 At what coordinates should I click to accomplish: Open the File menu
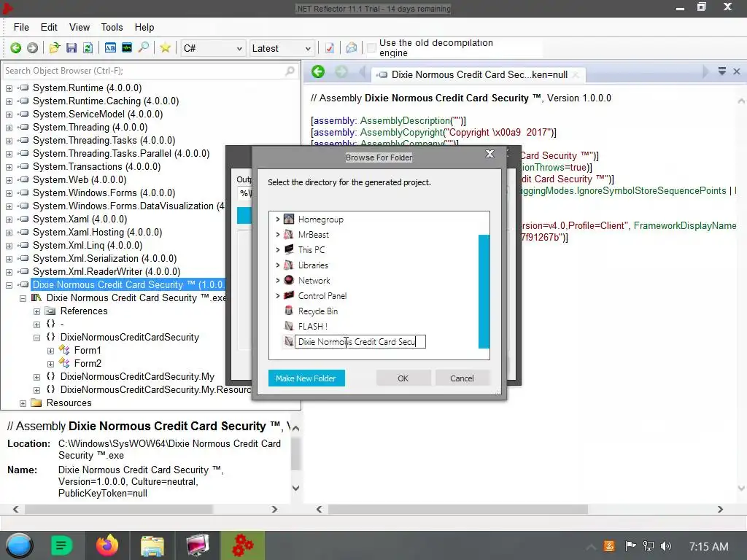click(21, 27)
